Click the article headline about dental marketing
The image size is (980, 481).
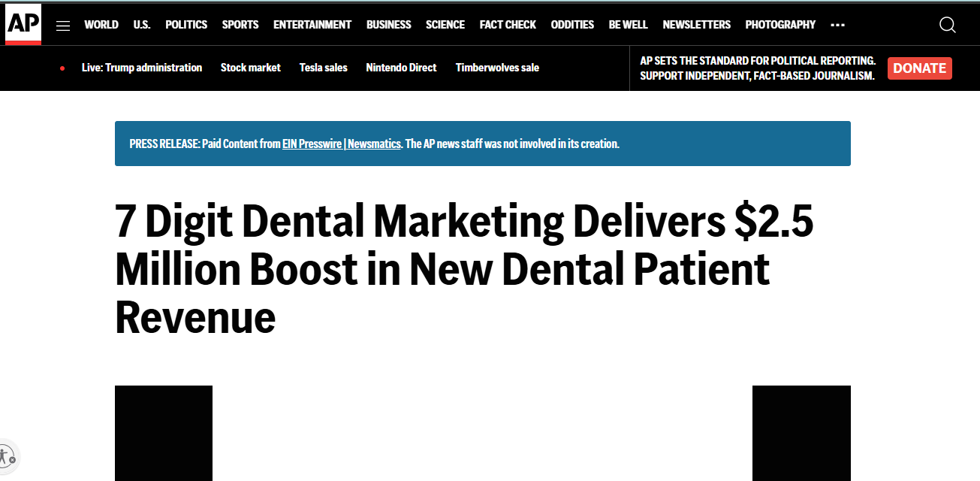point(463,269)
